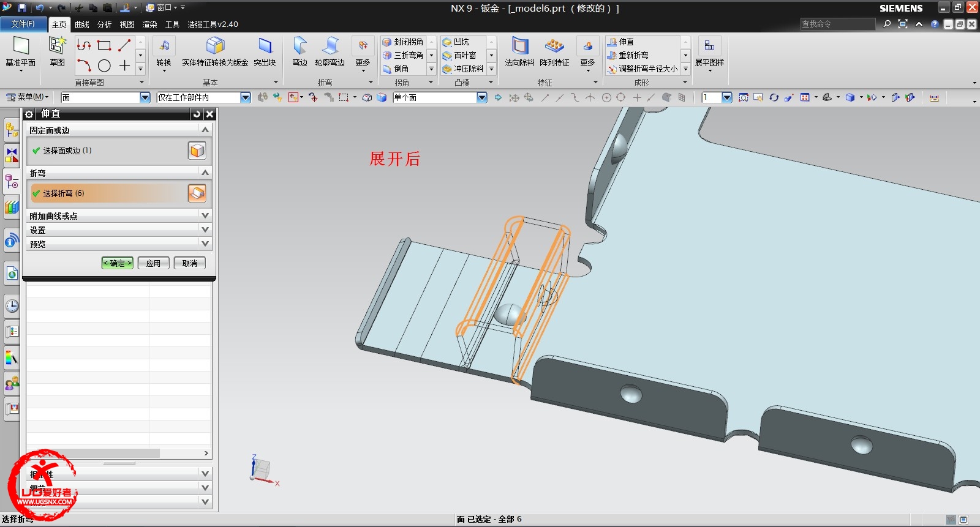Switch to the 浩强工具v2.40 tab
Image resolution: width=980 pixels, height=527 pixels.
pyautogui.click(x=213, y=24)
